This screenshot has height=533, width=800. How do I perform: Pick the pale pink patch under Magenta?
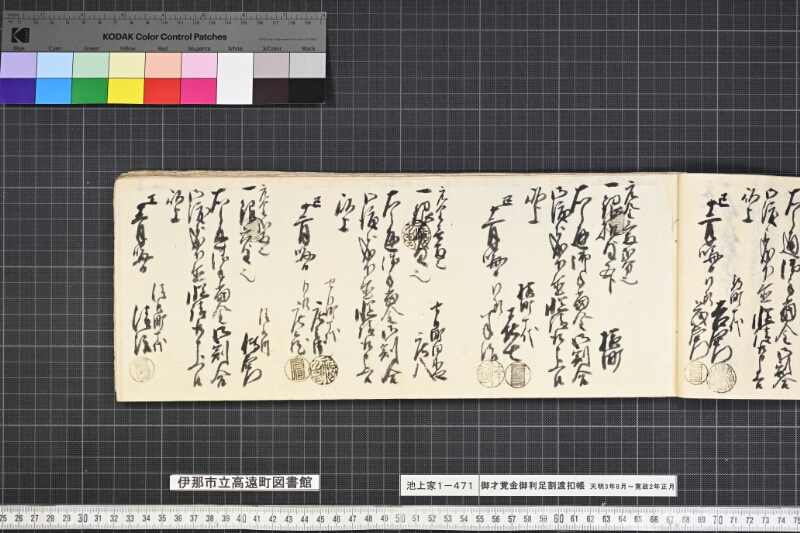pyautogui.click(x=199, y=65)
